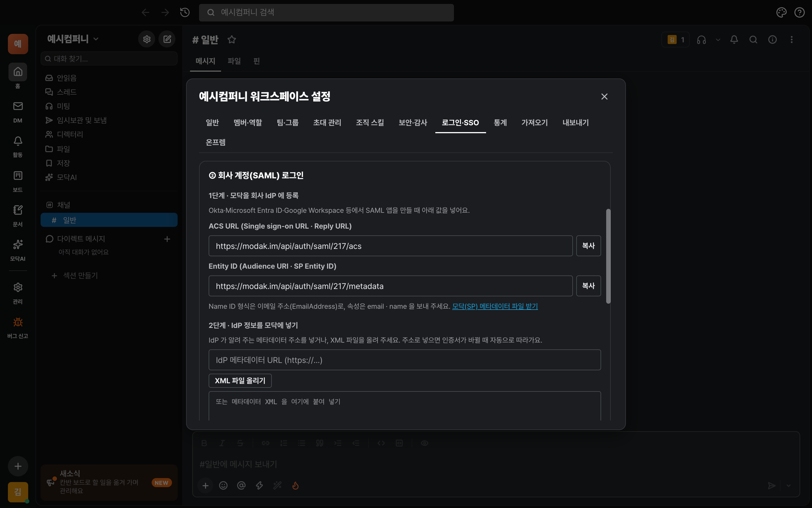
Task: Open send options chevron next to send
Action: click(789, 485)
